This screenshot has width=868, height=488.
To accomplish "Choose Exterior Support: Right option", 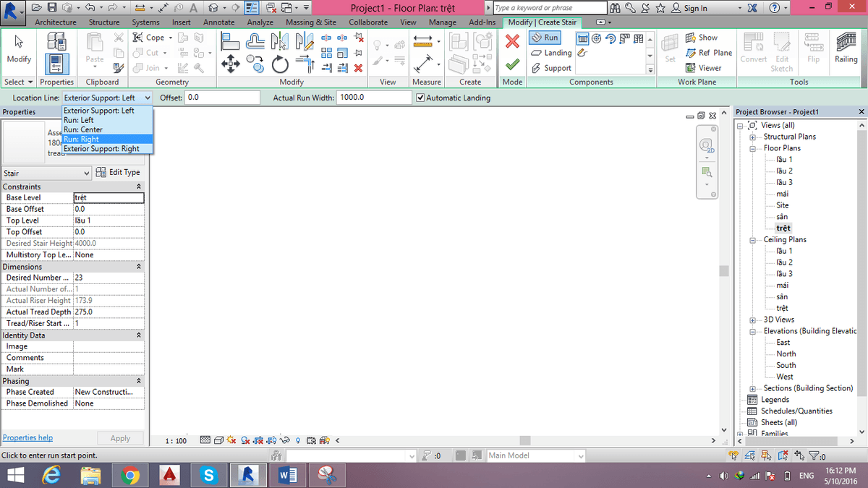I will point(107,148).
